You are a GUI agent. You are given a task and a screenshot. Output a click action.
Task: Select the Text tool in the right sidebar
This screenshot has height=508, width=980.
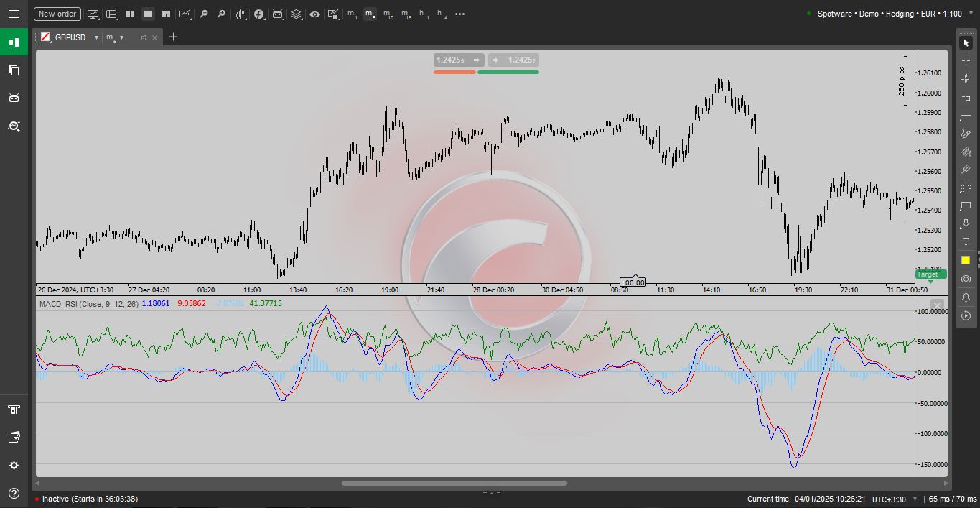(966, 241)
